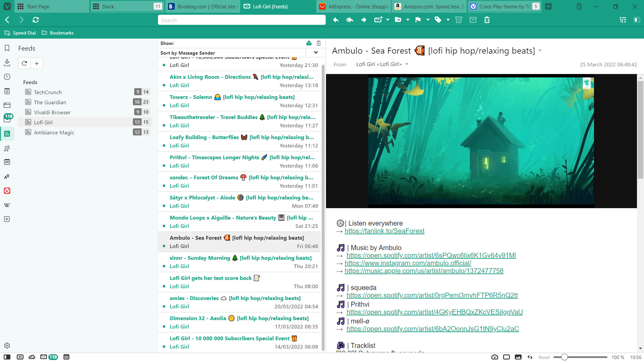Toggle thread view for the message list
644x362 pixels.
click(x=623, y=20)
